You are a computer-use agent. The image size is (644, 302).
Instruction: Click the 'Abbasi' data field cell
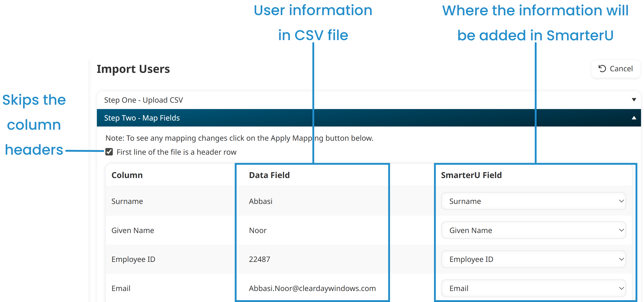click(260, 201)
